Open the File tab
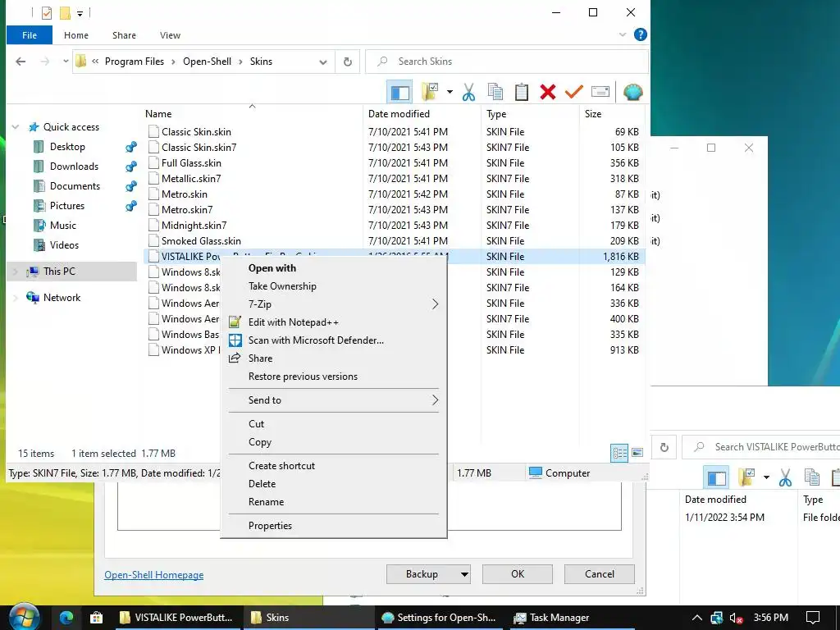Screen dimensions: 840x630 [30, 35]
